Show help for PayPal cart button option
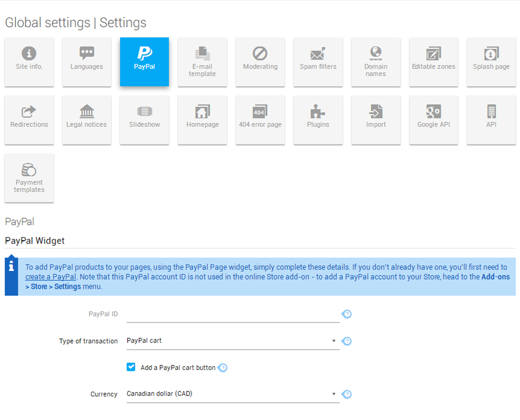Image resolution: width=520 pixels, height=420 pixels. [x=222, y=367]
